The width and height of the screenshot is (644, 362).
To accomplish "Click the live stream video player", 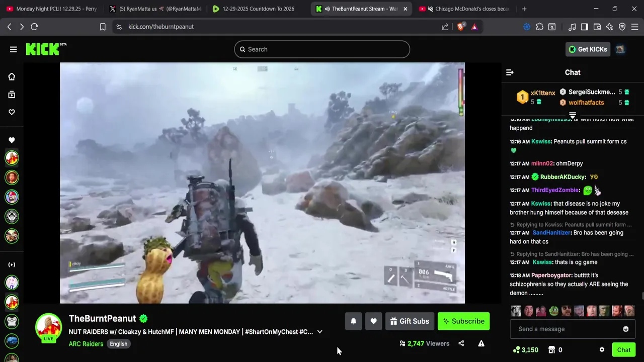I will coord(262,183).
